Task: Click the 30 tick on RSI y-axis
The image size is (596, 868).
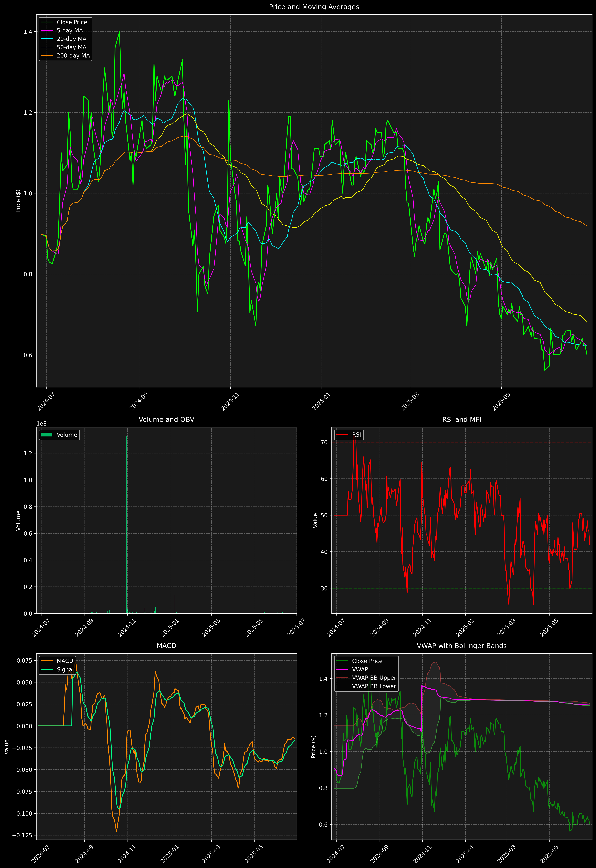Action: click(324, 588)
